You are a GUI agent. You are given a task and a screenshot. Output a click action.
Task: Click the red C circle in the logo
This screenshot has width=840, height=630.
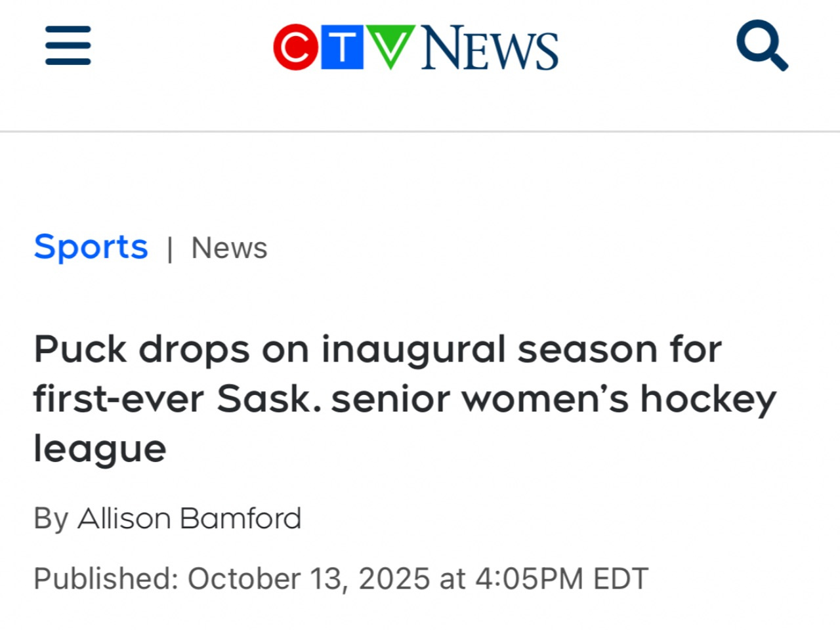[x=295, y=47]
